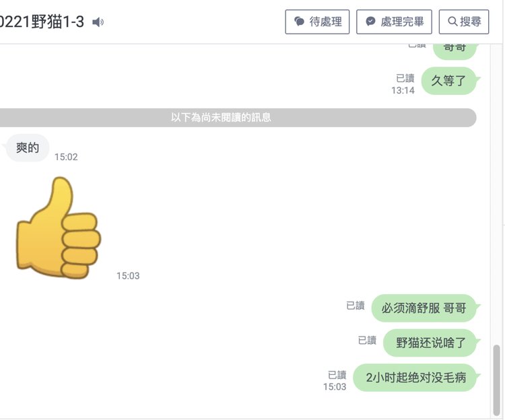Select the 久等了 message bubble
Viewport: 505px width, 420px height.
[448, 81]
